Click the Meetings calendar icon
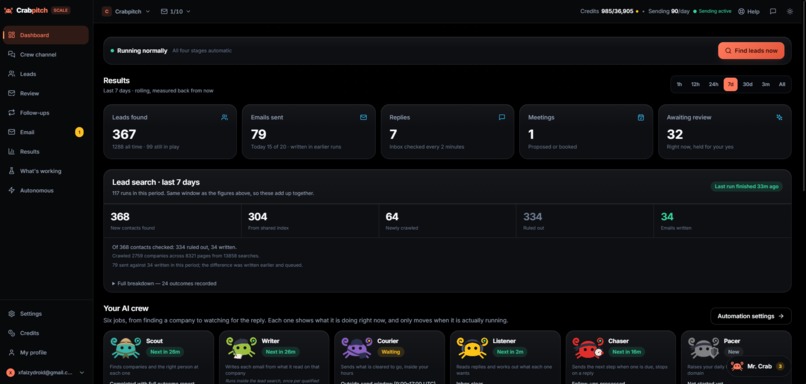This screenshot has width=806, height=384. pyautogui.click(x=640, y=117)
